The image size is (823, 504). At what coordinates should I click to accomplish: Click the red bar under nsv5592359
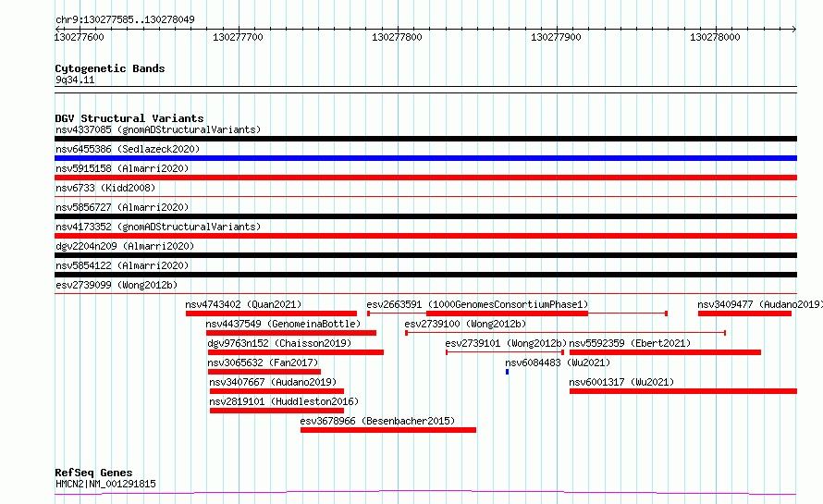665,352
